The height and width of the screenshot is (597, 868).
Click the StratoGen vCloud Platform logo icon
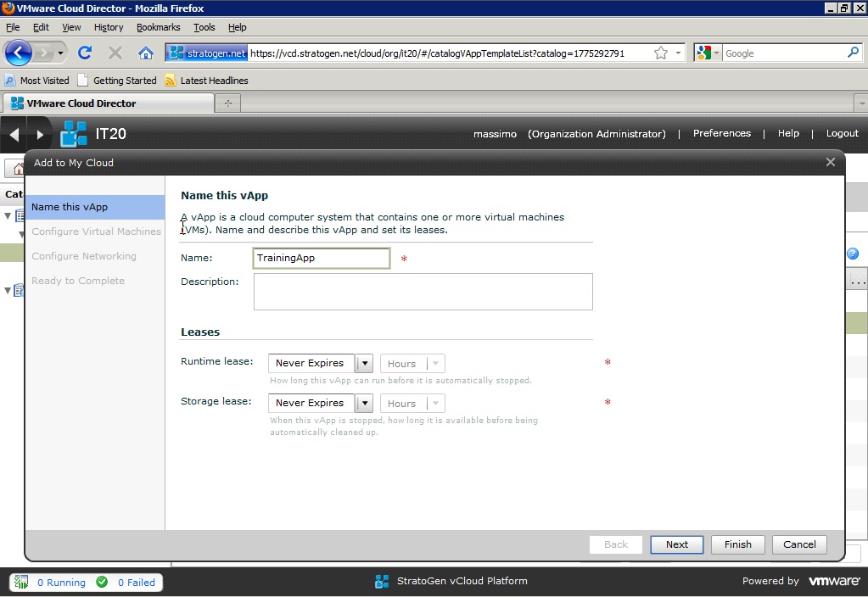382,581
